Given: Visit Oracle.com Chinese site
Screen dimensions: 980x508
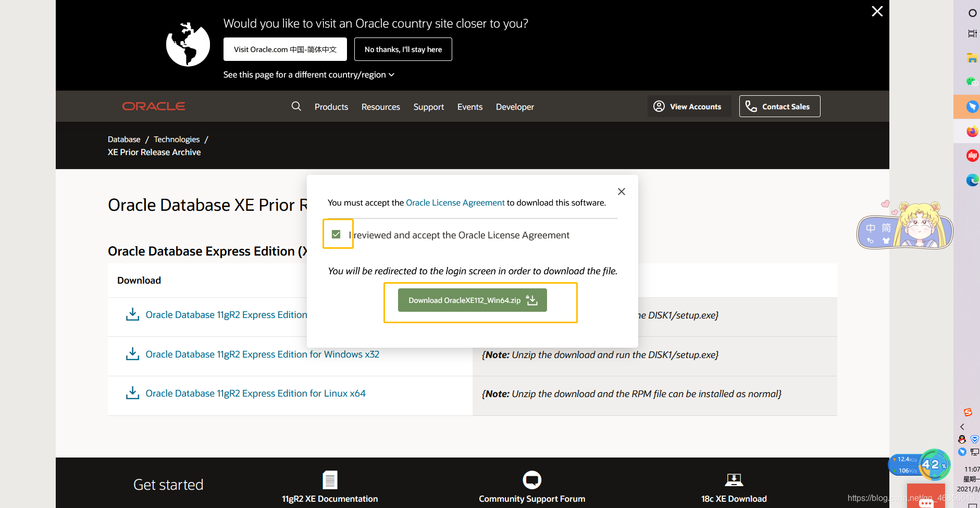Looking at the screenshot, I should (x=285, y=49).
